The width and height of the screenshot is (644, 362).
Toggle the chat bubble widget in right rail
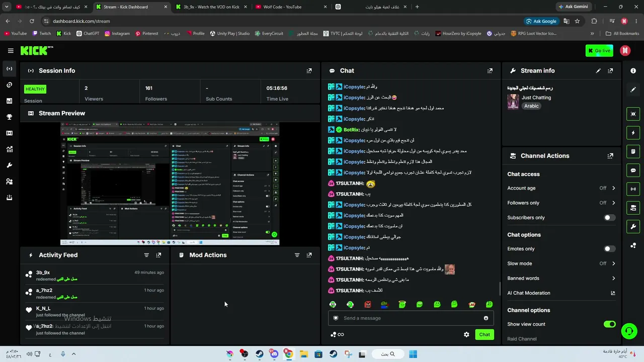633,170
